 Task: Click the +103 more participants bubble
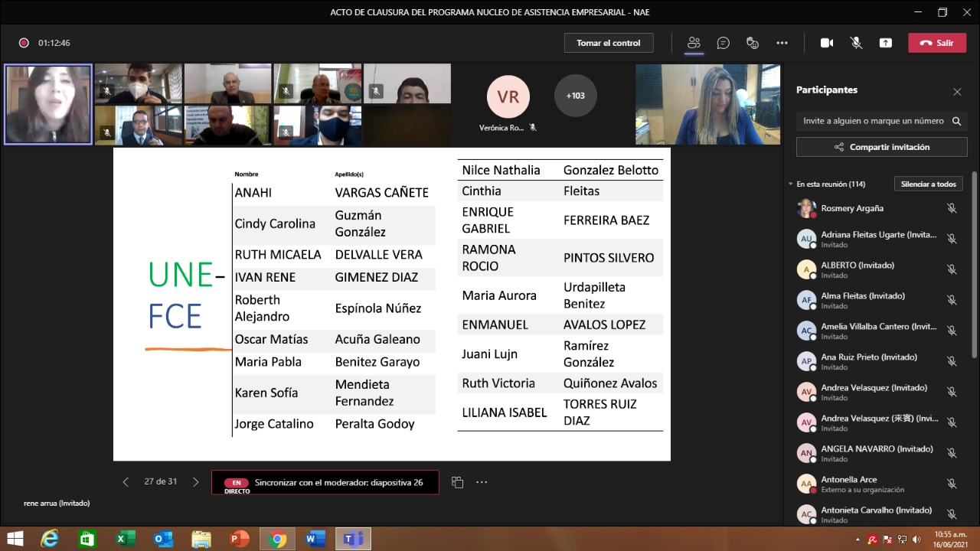click(575, 96)
